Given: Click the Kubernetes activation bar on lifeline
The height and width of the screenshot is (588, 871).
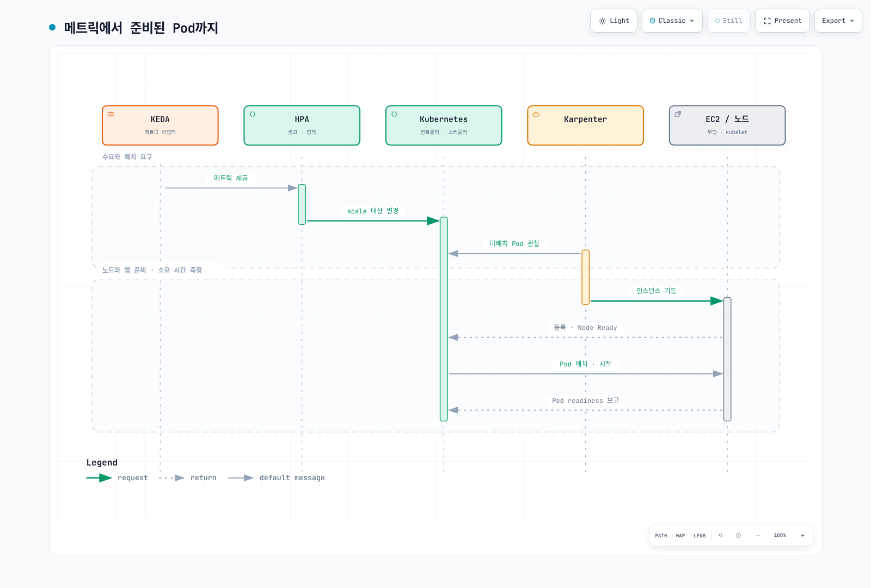Looking at the screenshot, I should pyautogui.click(x=444, y=319).
